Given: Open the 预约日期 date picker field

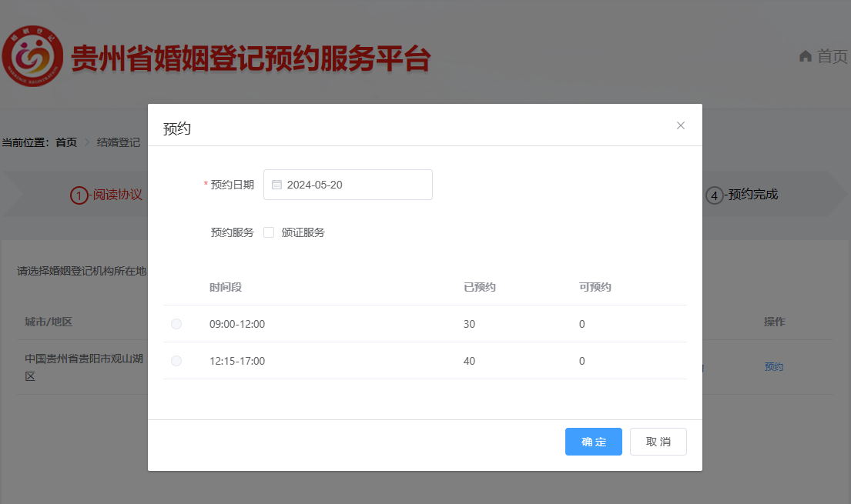Looking at the screenshot, I should (x=348, y=185).
